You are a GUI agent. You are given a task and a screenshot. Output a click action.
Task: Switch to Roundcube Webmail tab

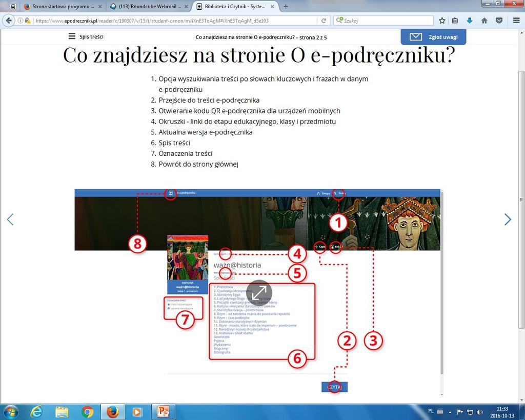coord(149,6)
